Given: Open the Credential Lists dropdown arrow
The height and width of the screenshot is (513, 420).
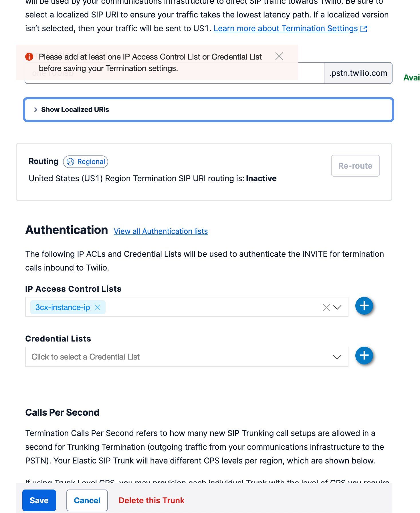Looking at the screenshot, I should (x=337, y=357).
